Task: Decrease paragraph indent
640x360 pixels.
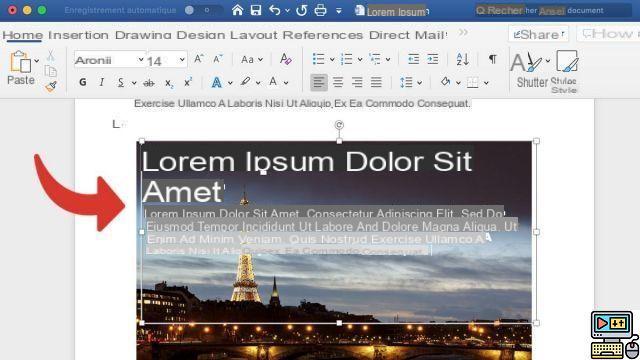Action: pyautogui.click(x=413, y=60)
